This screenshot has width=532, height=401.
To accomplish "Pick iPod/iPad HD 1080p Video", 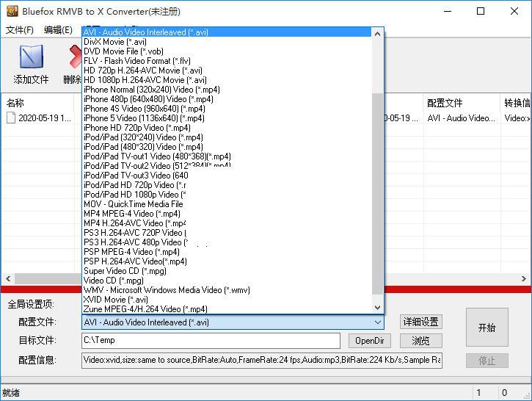I will [227, 194].
